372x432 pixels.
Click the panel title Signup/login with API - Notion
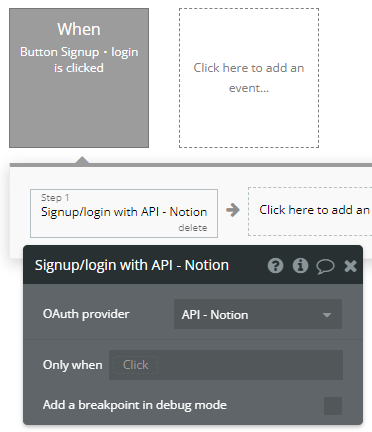pyautogui.click(x=132, y=265)
